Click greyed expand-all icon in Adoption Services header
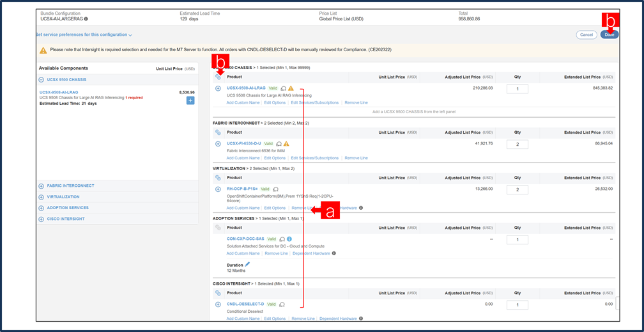The height and width of the screenshot is (332, 644). click(x=218, y=228)
